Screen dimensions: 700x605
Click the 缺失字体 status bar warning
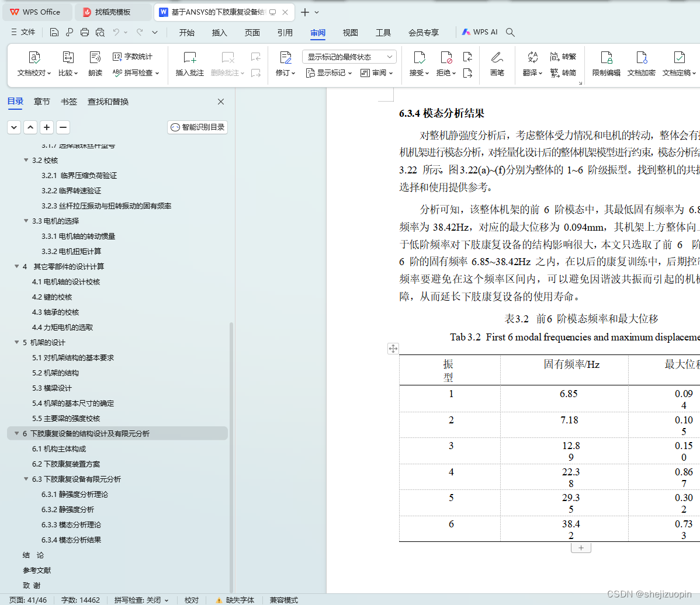click(x=235, y=600)
